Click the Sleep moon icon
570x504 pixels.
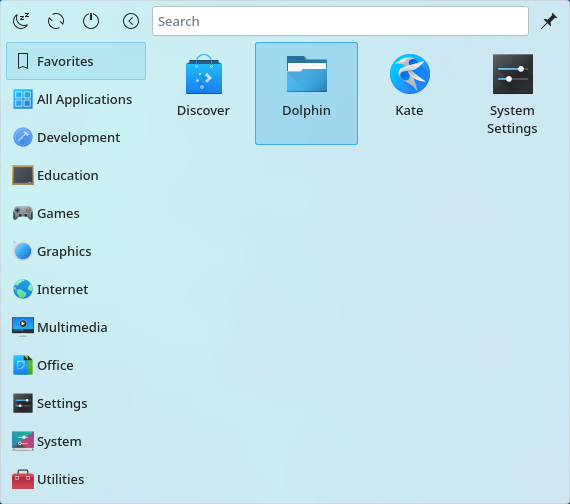21,21
